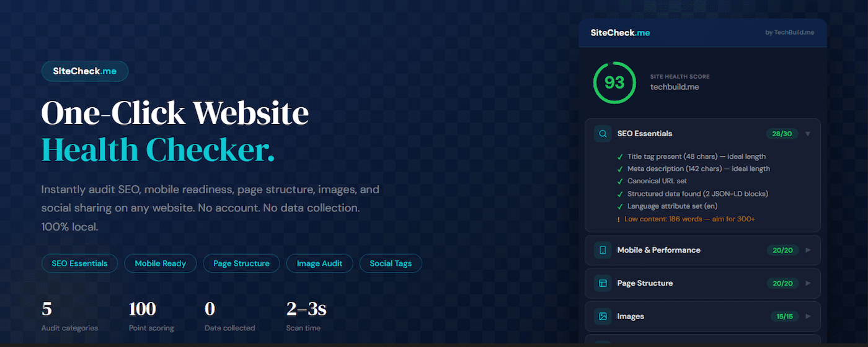The image size is (868, 347).
Task: Select the Images section title
Action: coord(631,317)
